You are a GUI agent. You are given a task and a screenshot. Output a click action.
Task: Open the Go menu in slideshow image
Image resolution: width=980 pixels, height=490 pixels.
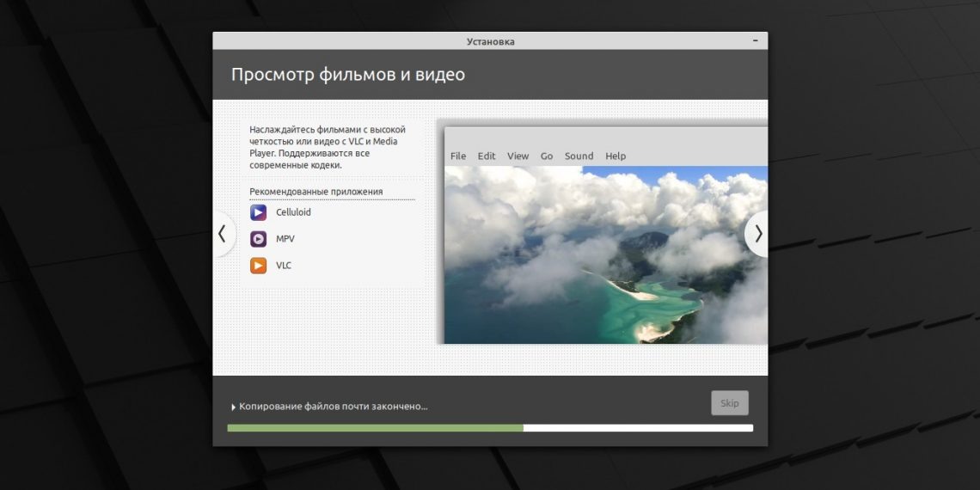(547, 156)
